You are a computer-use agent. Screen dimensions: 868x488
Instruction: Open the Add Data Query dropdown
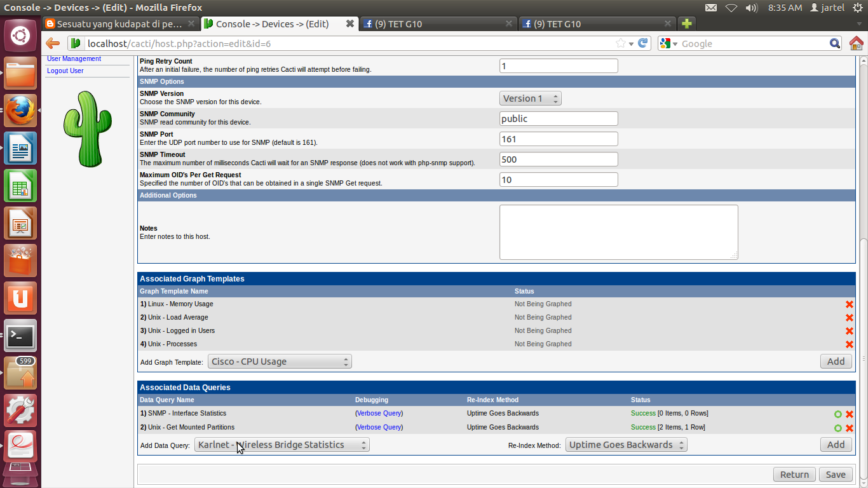(281, 445)
